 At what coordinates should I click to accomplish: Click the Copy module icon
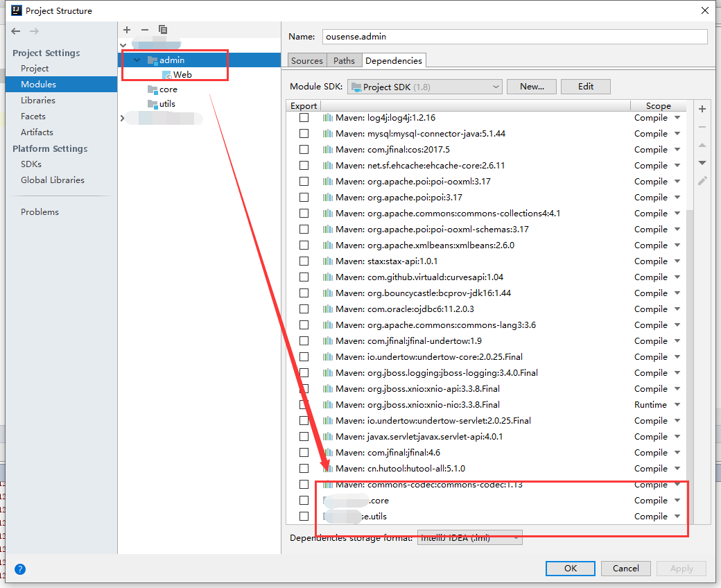(162, 30)
